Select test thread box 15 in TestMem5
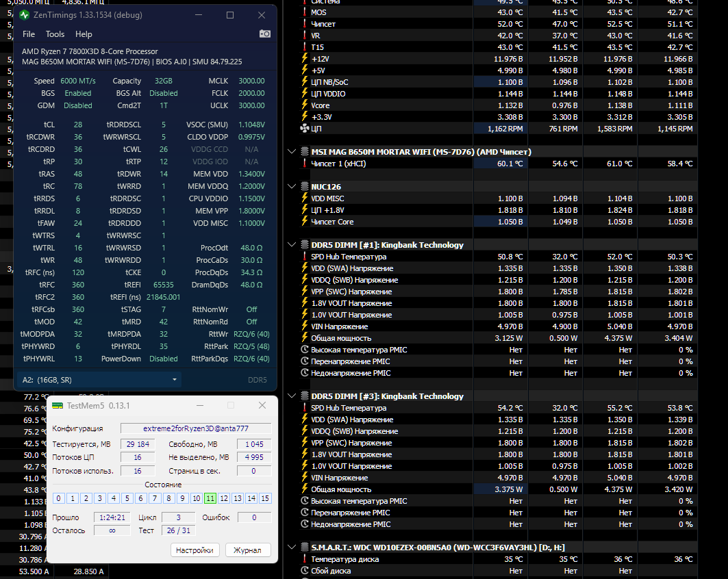 click(265, 498)
